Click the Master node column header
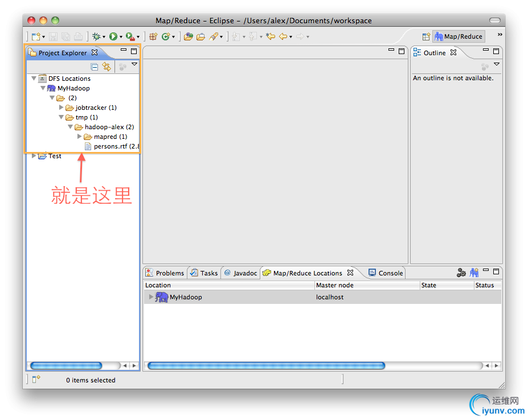Image resolution: width=528 pixels, height=420 pixels. click(367, 285)
